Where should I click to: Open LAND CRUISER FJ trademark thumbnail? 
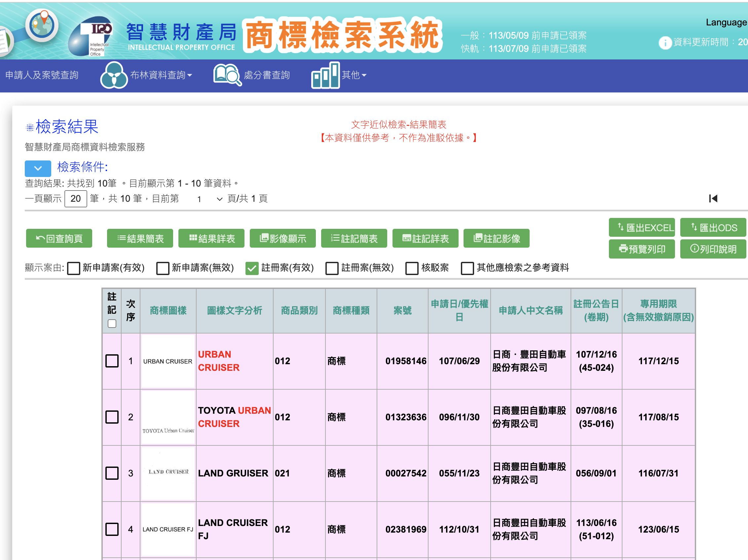click(x=168, y=530)
